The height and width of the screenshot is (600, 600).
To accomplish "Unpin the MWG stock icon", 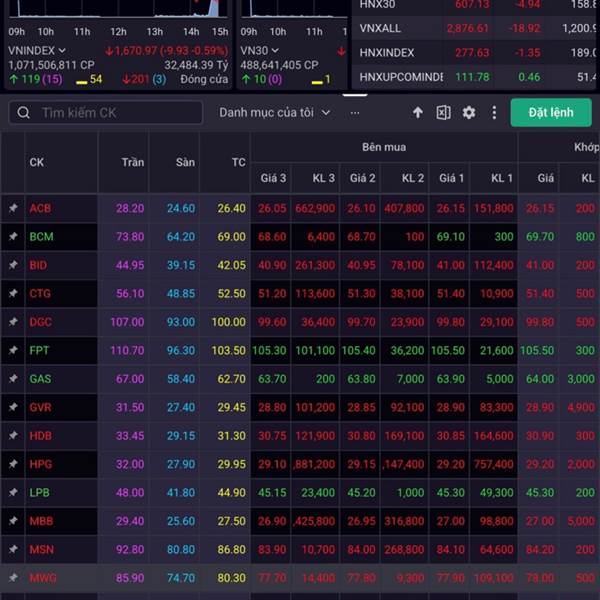I will click(13, 577).
